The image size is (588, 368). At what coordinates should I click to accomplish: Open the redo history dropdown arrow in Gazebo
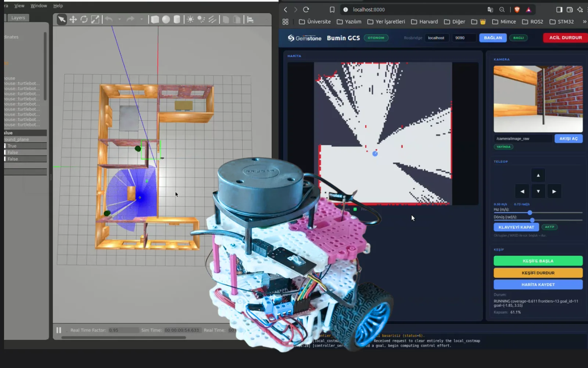(x=141, y=19)
